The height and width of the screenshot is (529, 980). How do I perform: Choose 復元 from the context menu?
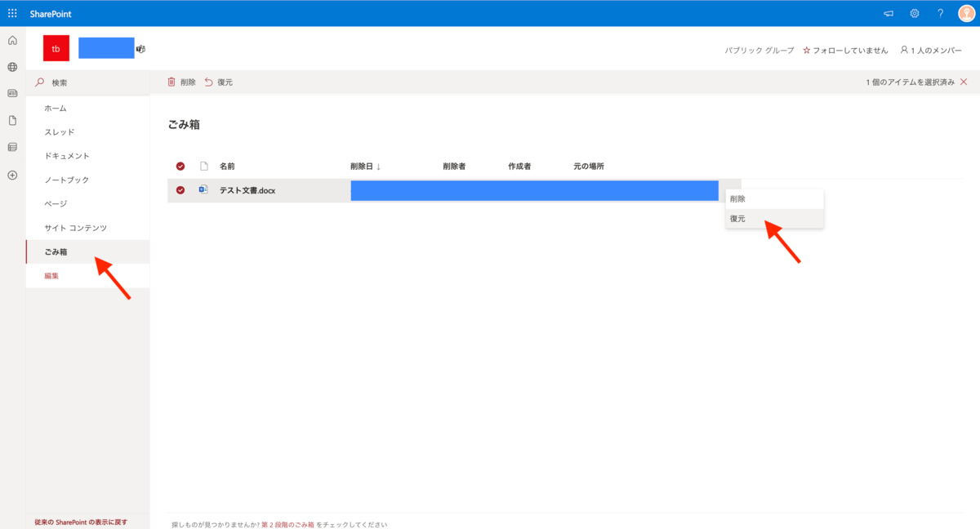(737, 219)
